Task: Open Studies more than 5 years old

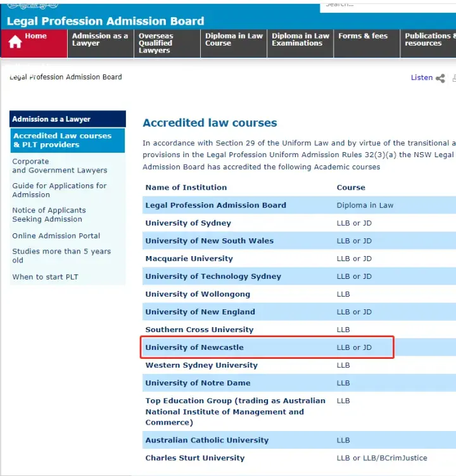Action: (61, 255)
